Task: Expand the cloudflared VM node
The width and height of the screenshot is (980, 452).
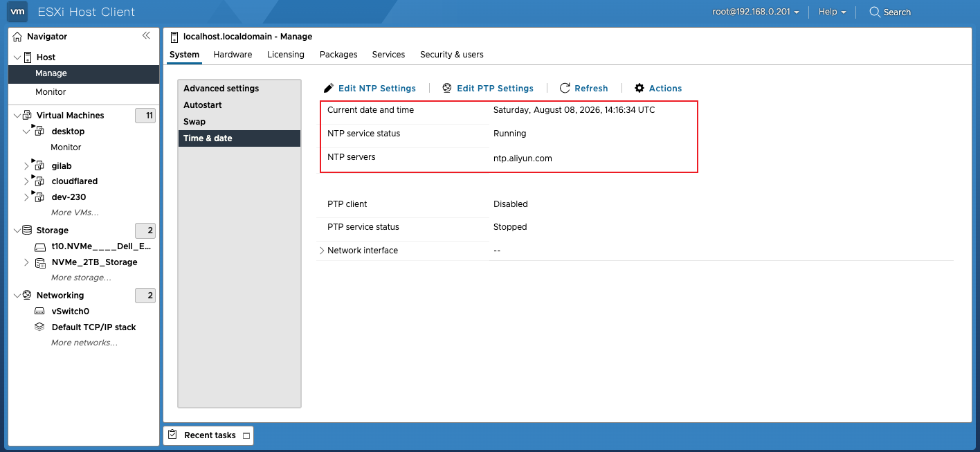Action: tap(27, 181)
